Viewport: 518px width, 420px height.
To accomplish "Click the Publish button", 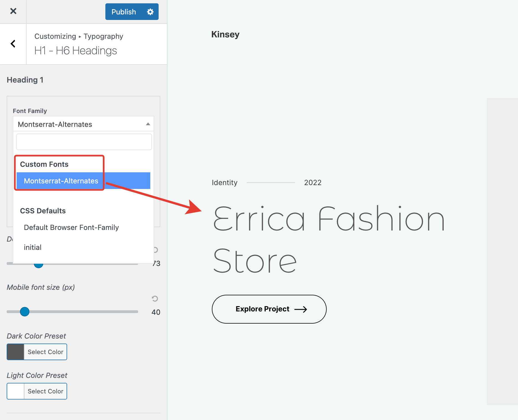I will [124, 12].
